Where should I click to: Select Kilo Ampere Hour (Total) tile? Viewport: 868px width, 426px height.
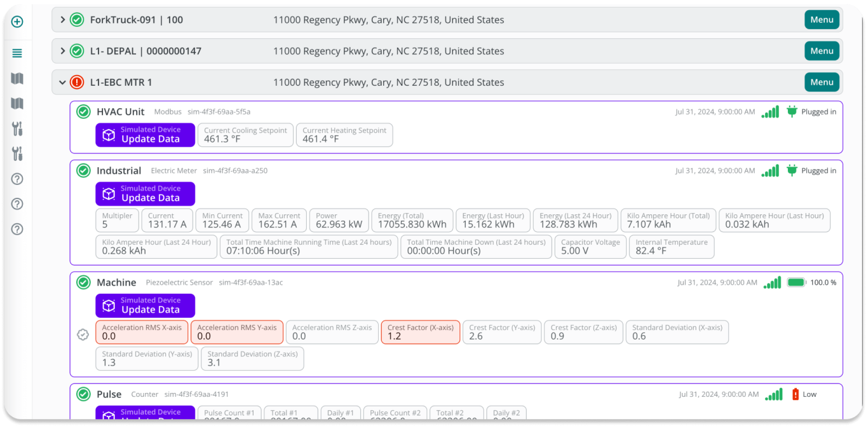tap(668, 220)
